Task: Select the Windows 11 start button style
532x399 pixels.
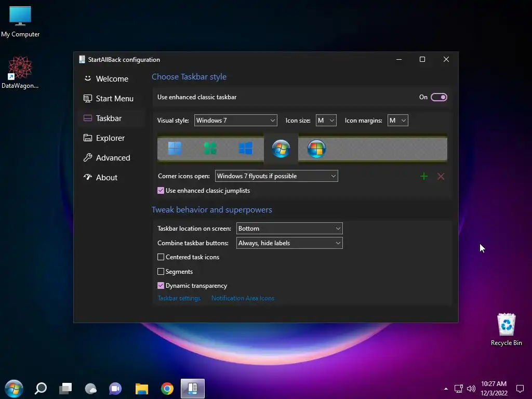Action: (175, 148)
